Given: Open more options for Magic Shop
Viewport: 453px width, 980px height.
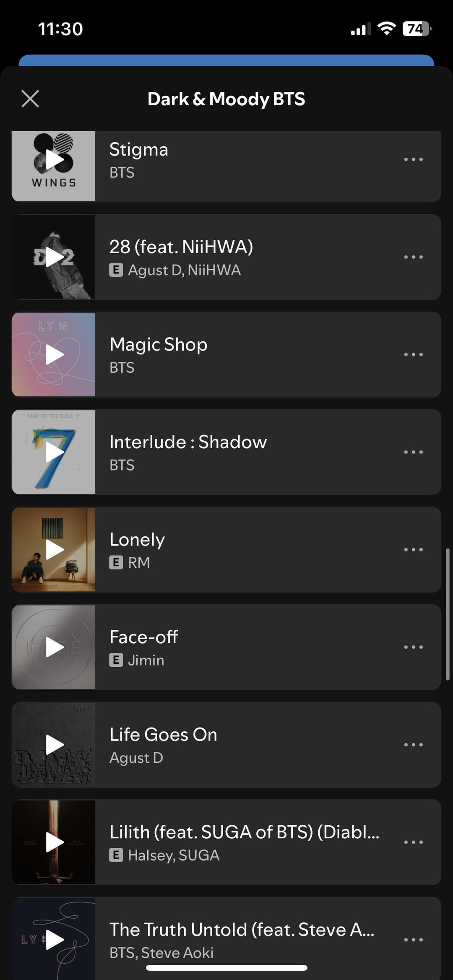Looking at the screenshot, I should pyautogui.click(x=413, y=355).
